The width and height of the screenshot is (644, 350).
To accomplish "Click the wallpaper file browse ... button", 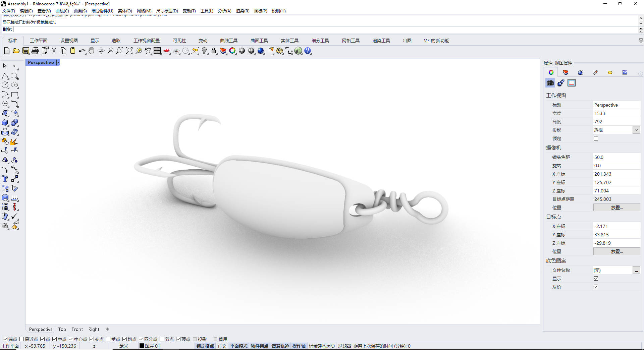I will click(636, 270).
